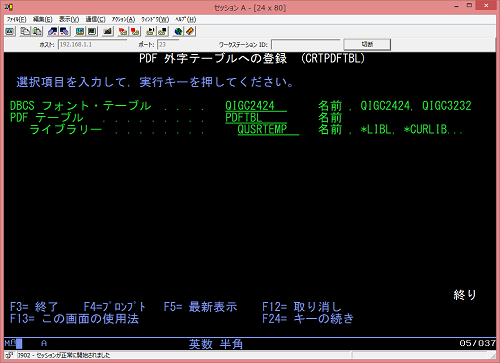Click the 切断 disconnect button
The height and width of the screenshot is (363, 500).
point(367,44)
